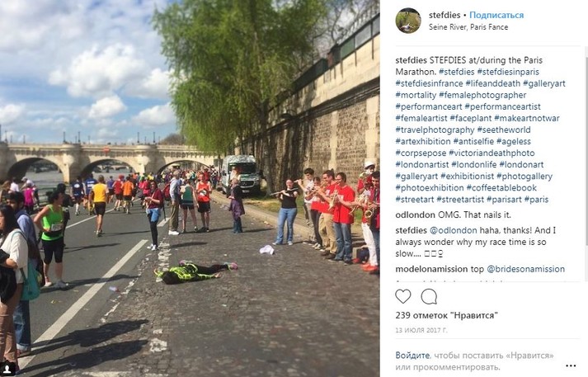Open stefdies username in post header
The height and width of the screenshot is (377, 588).
click(445, 15)
